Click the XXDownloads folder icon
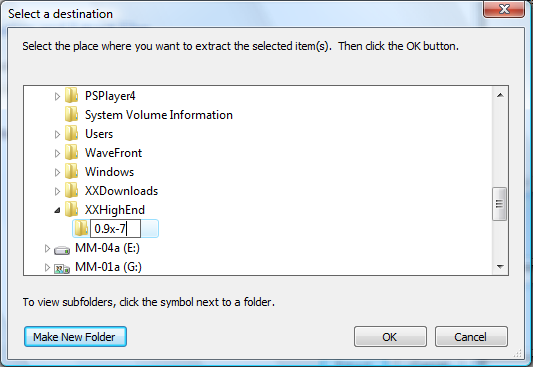The width and height of the screenshot is (533, 367). (x=72, y=191)
